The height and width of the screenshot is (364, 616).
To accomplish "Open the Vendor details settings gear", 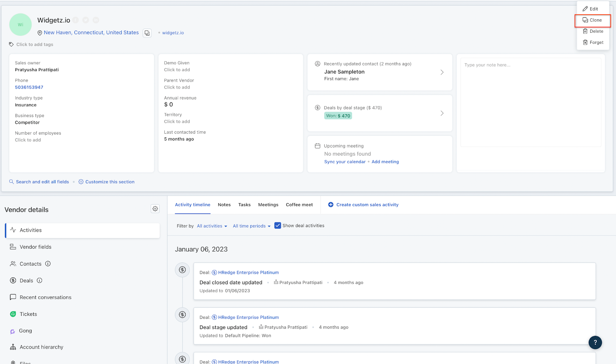I will pyautogui.click(x=155, y=209).
